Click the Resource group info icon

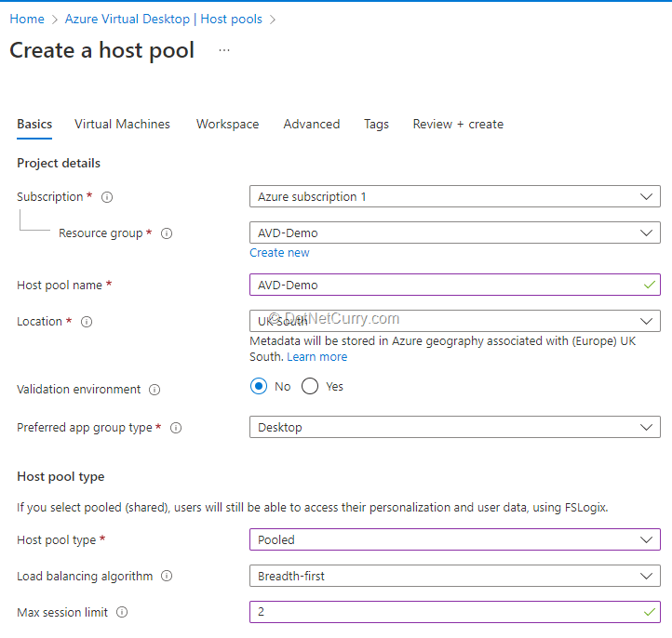point(167,233)
